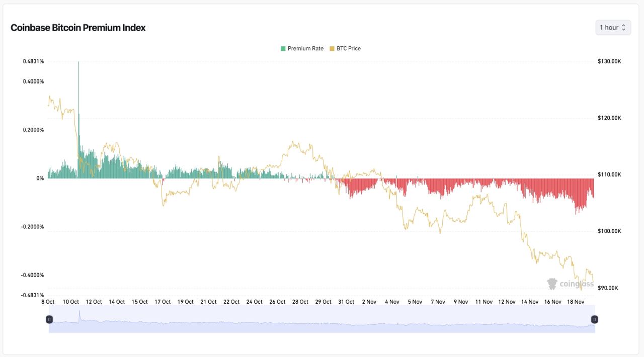This screenshot has height=357, width=644.
Task: Click the yellow BTC Price legend swatch
Action: click(x=332, y=49)
